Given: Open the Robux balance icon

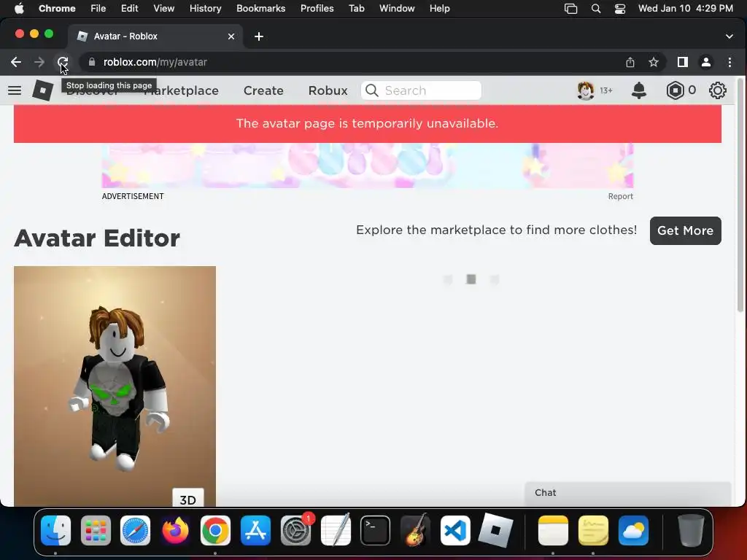Looking at the screenshot, I should point(675,90).
